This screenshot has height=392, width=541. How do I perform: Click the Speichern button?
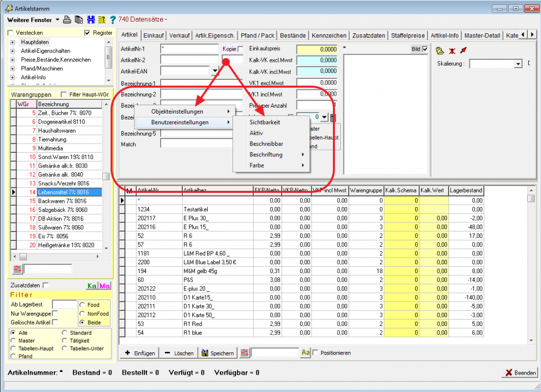pos(218,353)
